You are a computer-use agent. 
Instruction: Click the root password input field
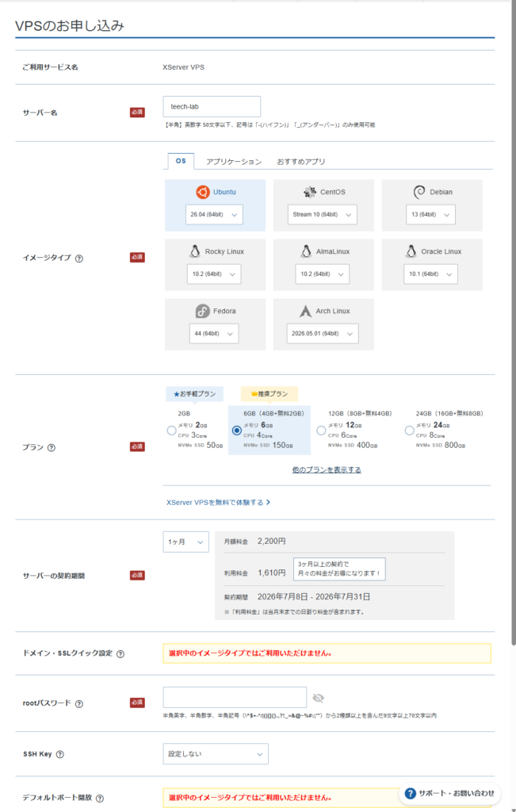coord(235,698)
